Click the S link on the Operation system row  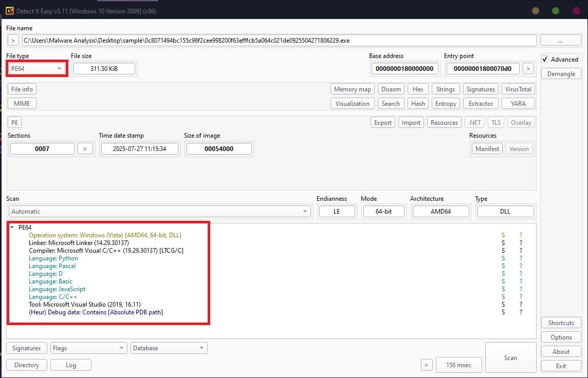pyautogui.click(x=503, y=235)
